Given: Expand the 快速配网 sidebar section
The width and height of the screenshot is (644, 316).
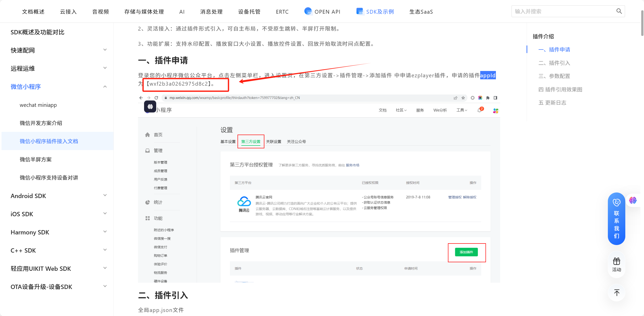Looking at the screenshot, I should tap(105, 50).
